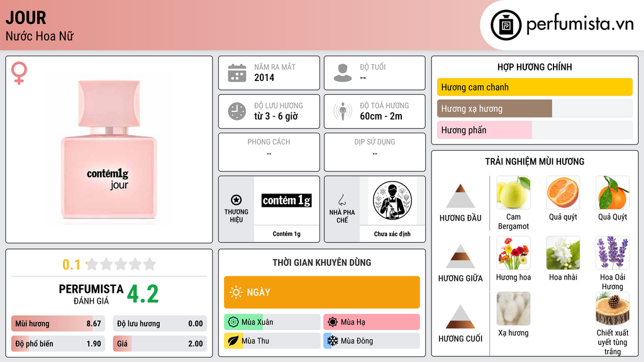Image resolution: width=644 pixels, height=362 pixels.
Task: Click the Mùa Xuân season bar
Action: tap(272, 322)
